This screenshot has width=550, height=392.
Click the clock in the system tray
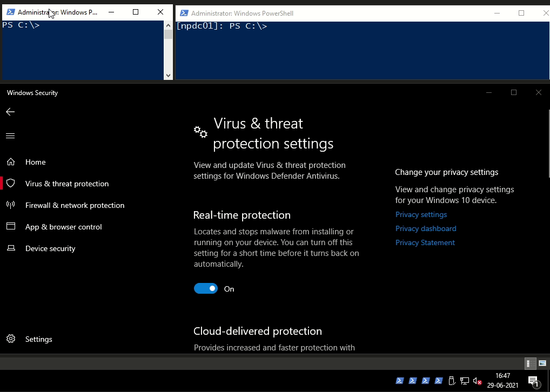tap(502, 381)
